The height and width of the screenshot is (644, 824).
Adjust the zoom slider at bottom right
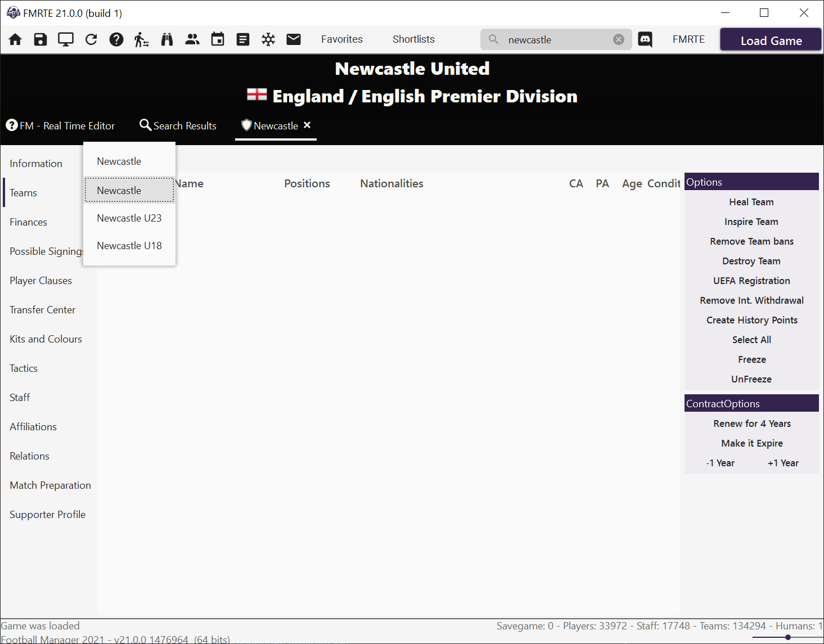788,637
